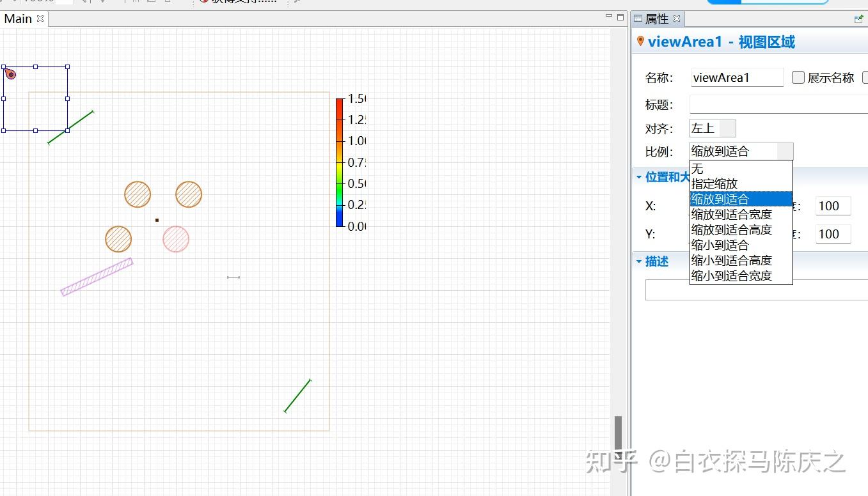Viewport: 868px width, 496px height.
Task: Click the properties panel pin-to-window icon
Action: point(858,19)
